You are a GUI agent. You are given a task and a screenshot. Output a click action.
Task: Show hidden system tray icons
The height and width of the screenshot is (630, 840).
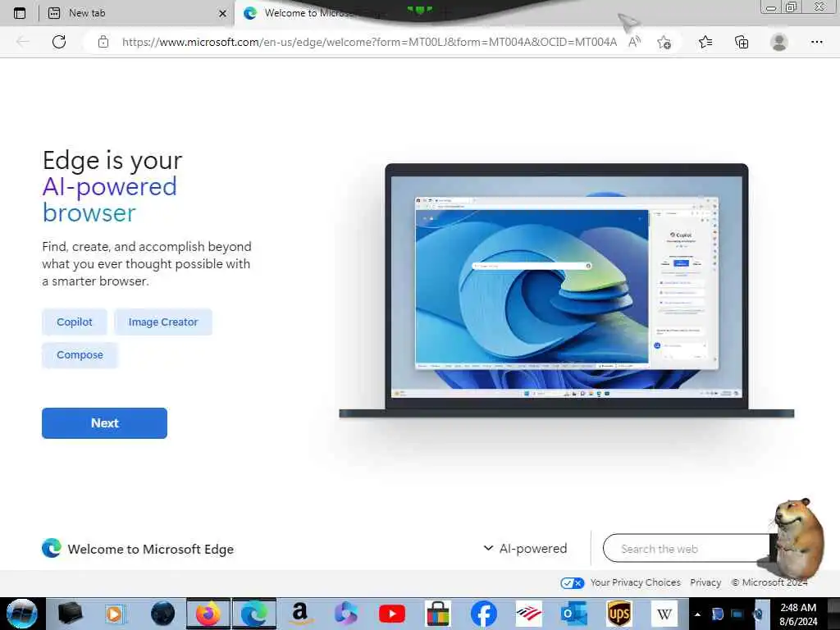coord(697,614)
